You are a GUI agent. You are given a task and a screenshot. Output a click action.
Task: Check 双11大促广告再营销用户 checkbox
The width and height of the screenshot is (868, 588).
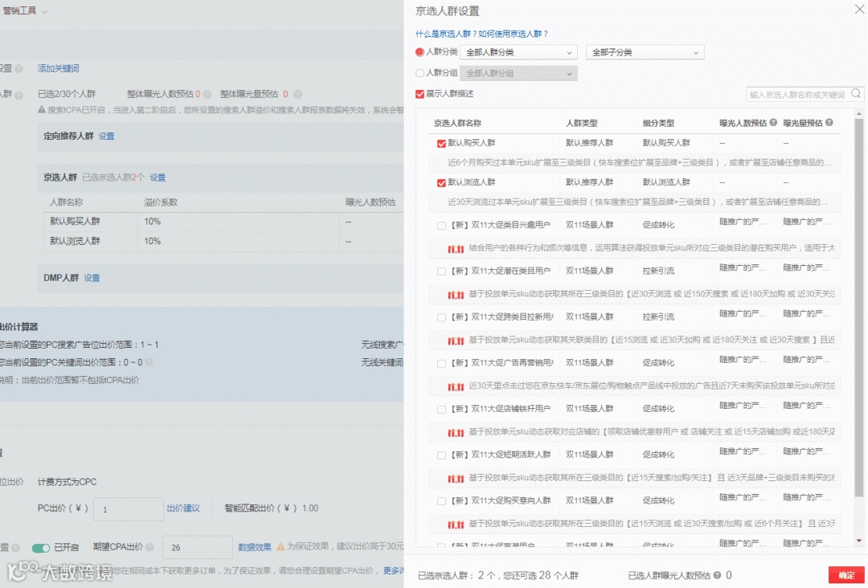pos(441,363)
